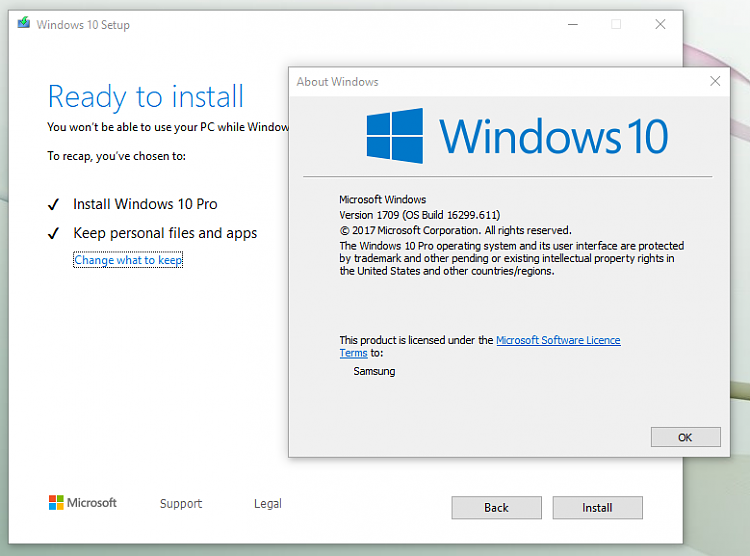This screenshot has width=750, height=556.
Task: Close the Windows 10 Setup window
Action: click(x=661, y=24)
